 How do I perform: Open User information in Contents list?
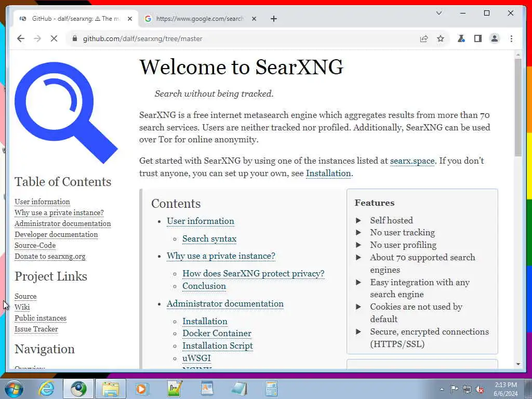pyautogui.click(x=201, y=221)
